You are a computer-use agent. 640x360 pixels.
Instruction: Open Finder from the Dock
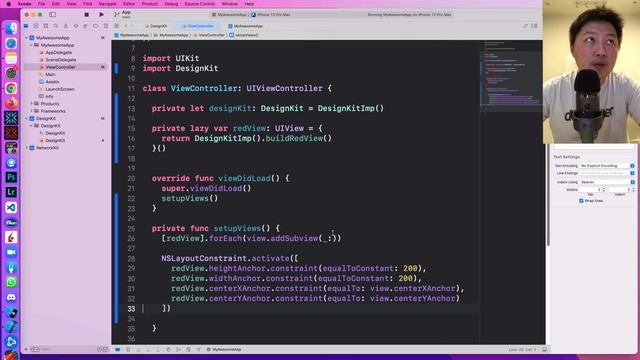click(11, 28)
